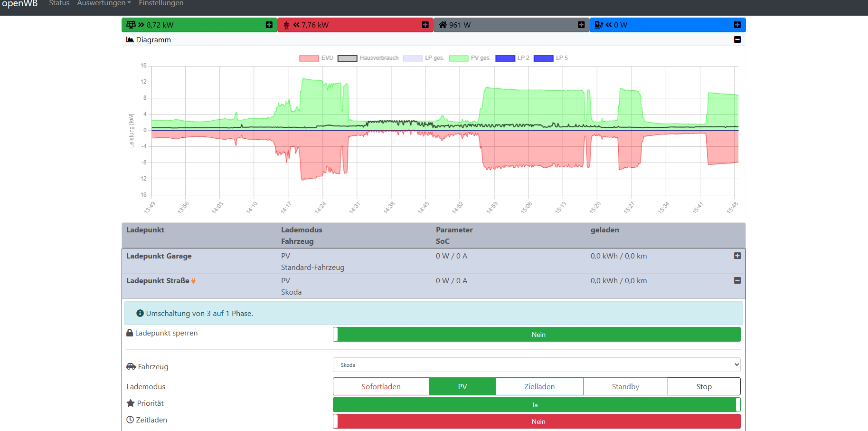This screenshot has width=868, height=431.
Task: Collapse the Diagramm panel
Action: point(737,39)
